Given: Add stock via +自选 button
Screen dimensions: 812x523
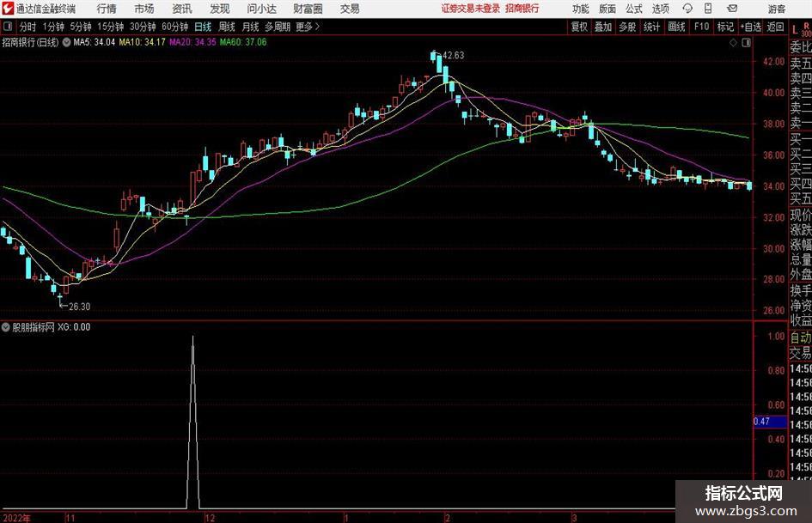Looking at the screenshot, I should [750, 27].
